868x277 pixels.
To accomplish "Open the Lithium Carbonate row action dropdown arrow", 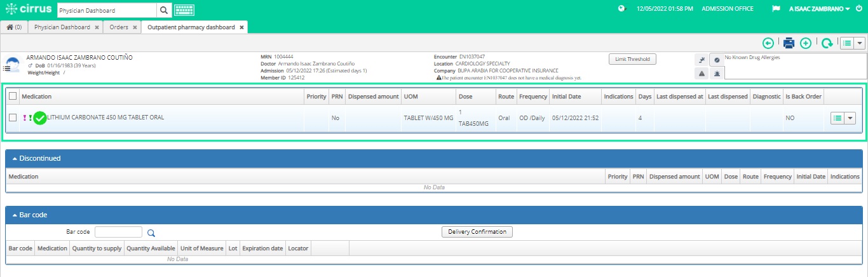I will (x=850, y=118).
